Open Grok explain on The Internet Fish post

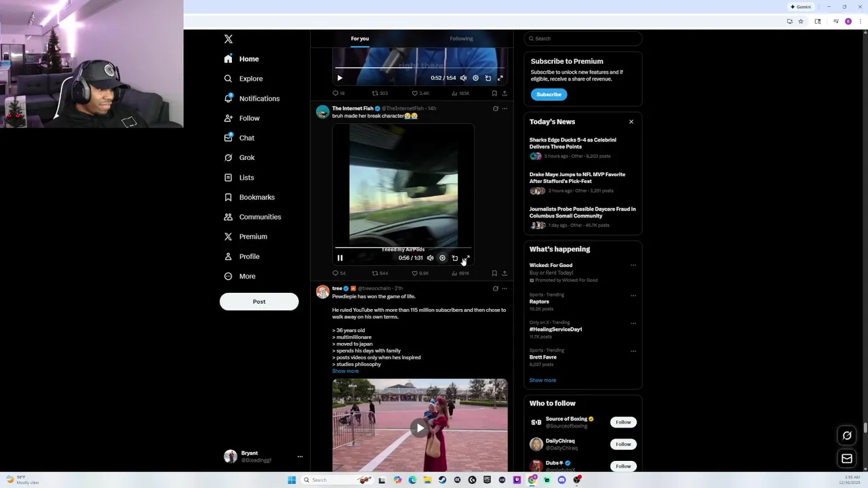(496, 108)
